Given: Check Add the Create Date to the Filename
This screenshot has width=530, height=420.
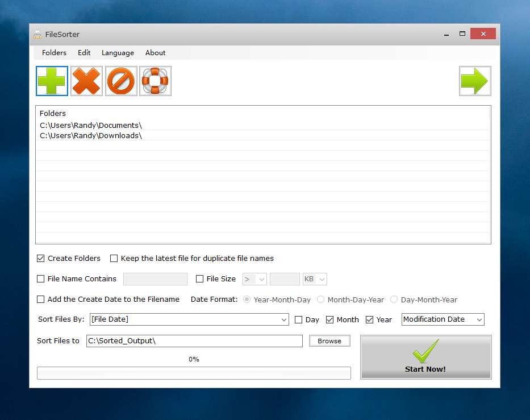Looking at the screenshot, I should pyautogui.click(x=40, y=300).
